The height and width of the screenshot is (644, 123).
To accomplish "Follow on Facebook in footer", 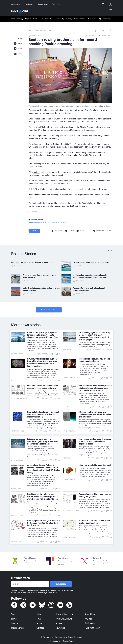I will (14, 605).
